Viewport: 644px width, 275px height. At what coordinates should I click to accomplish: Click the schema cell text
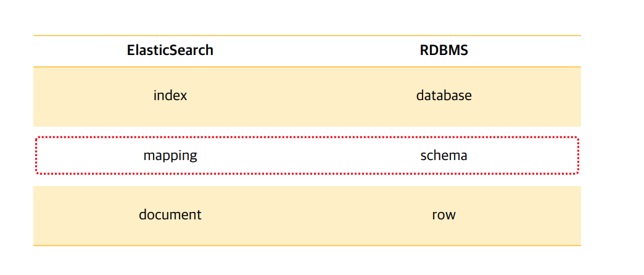tap(444, 156)
